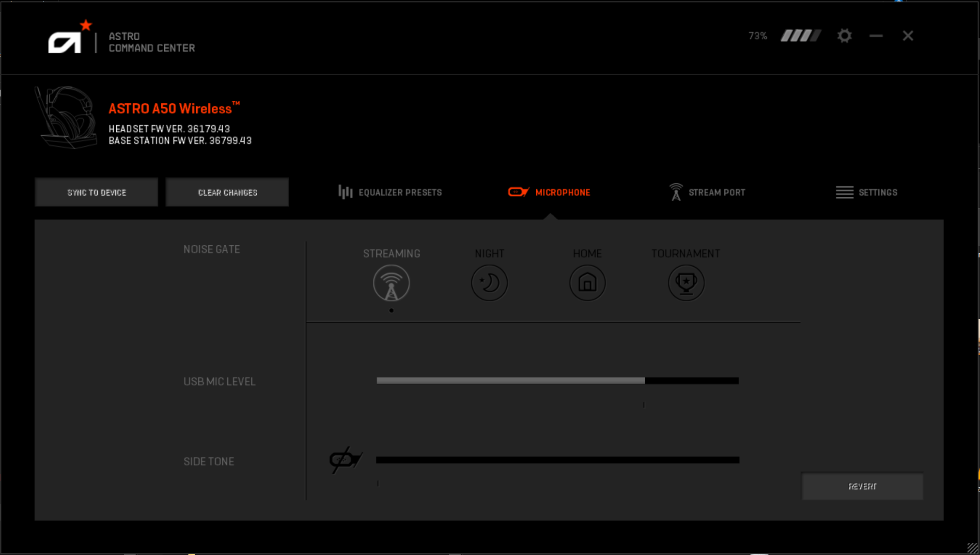Image resolution: width=980 pixels, height=555 pixels.
Task: Click the muted microphone side tone icon
Action: pos(345,460)
